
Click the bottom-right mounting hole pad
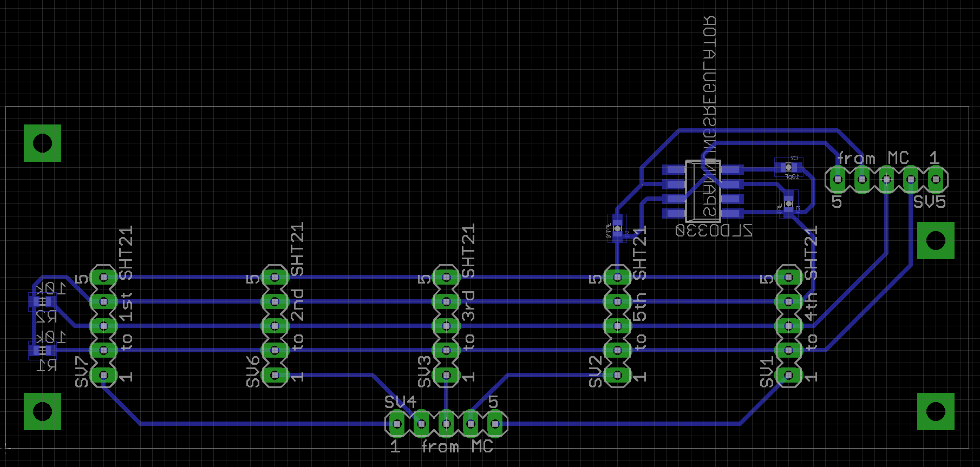click(936, 412)
